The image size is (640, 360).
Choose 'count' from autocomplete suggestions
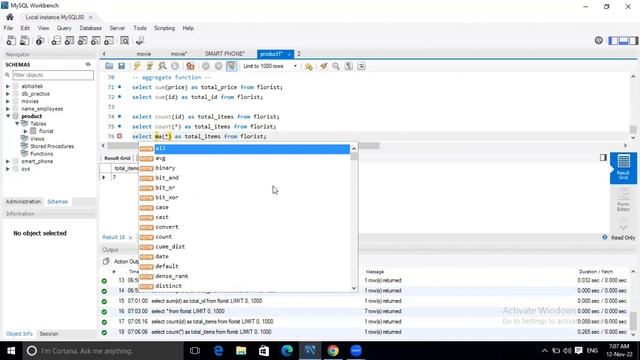pos(244,237)
